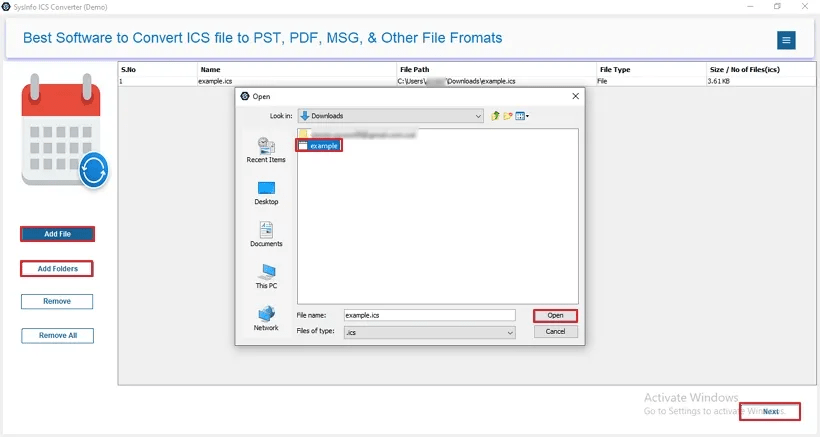Image resolution: width=820 pixels, height=437 pixels.
Task: Click the Add File button
Action: (x=58, y=234)
